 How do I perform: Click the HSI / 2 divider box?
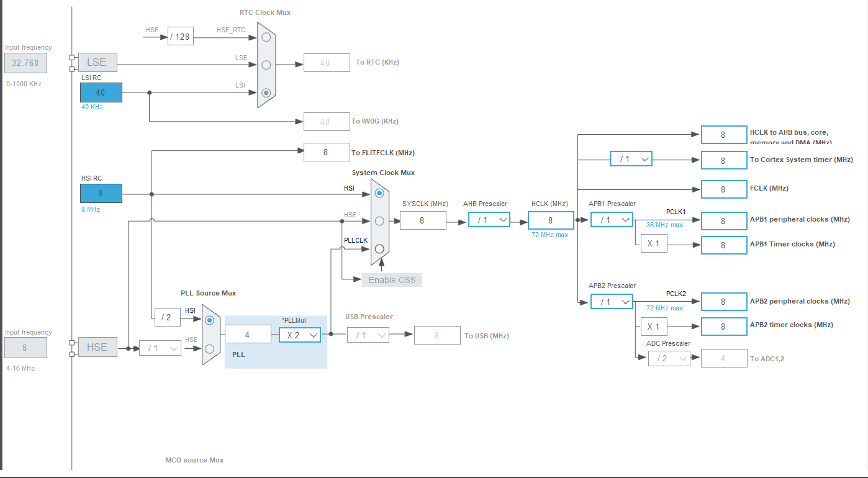(x=168, y=317)
